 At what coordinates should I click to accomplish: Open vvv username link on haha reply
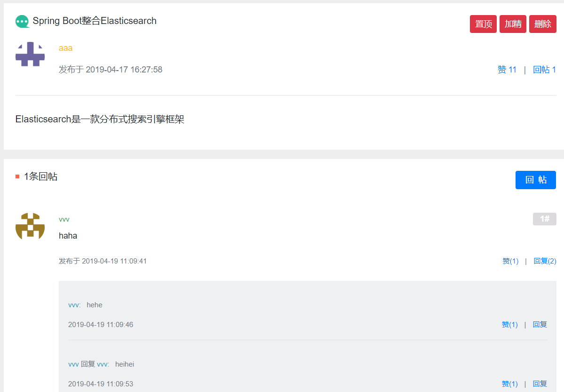pyautogui.click(x=64, y=220)
